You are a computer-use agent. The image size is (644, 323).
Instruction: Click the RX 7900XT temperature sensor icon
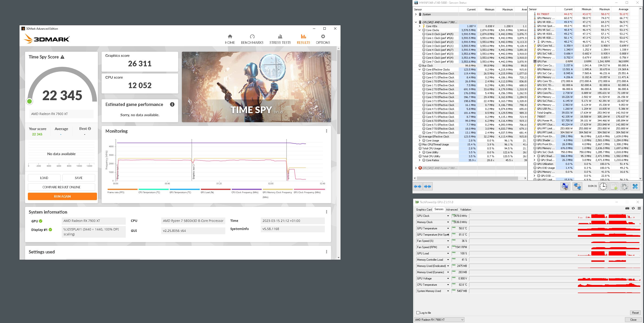pos(535,14)
